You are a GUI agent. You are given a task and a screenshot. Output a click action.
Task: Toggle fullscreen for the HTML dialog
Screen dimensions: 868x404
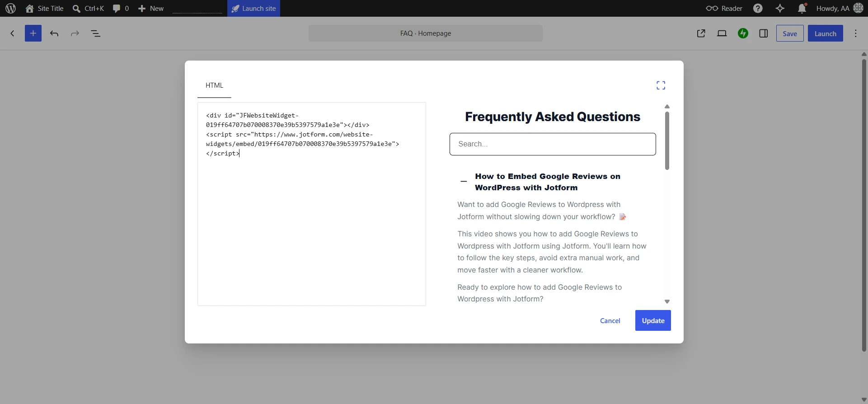661,85
